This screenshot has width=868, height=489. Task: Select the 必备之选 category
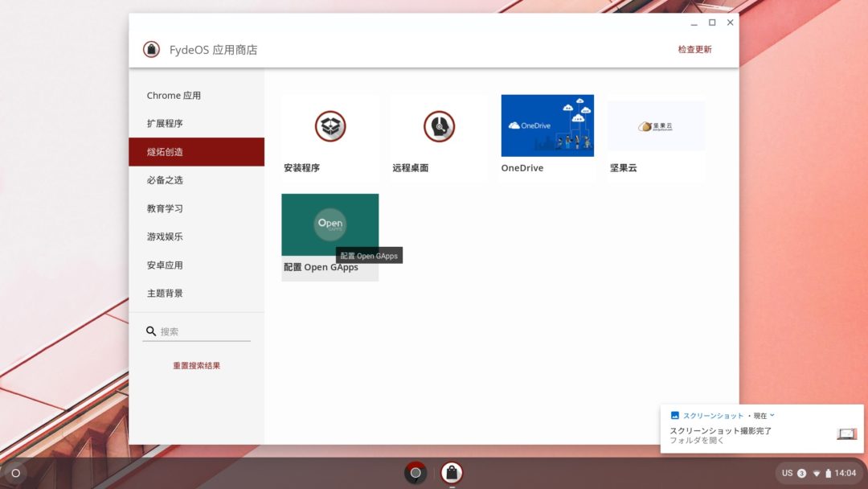click(197, 180)
